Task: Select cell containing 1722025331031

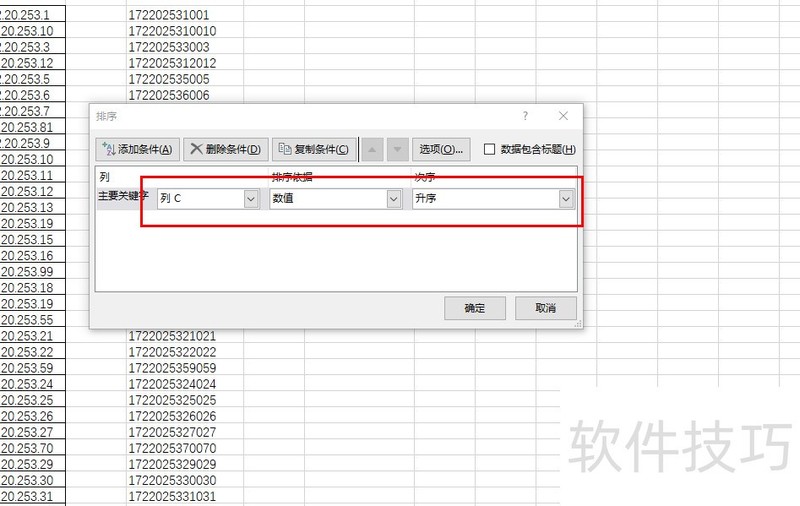Action: tap(185, 496)
